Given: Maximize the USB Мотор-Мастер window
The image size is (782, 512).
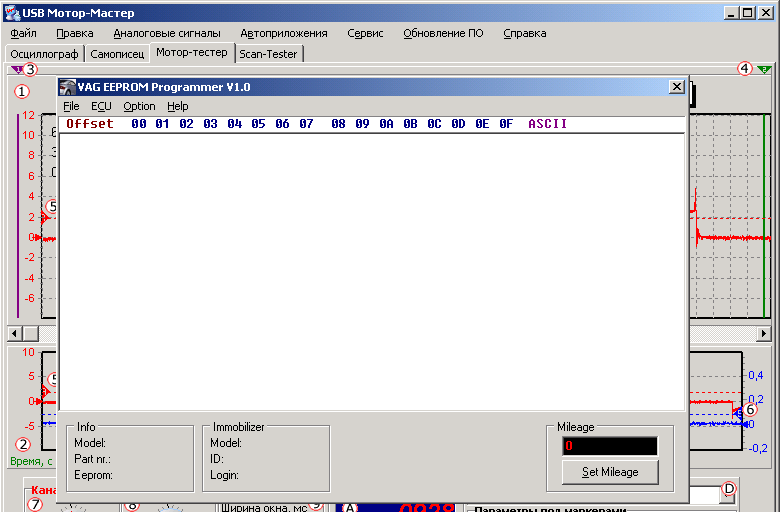Looking at the screenshot, I should coord(748,13).
